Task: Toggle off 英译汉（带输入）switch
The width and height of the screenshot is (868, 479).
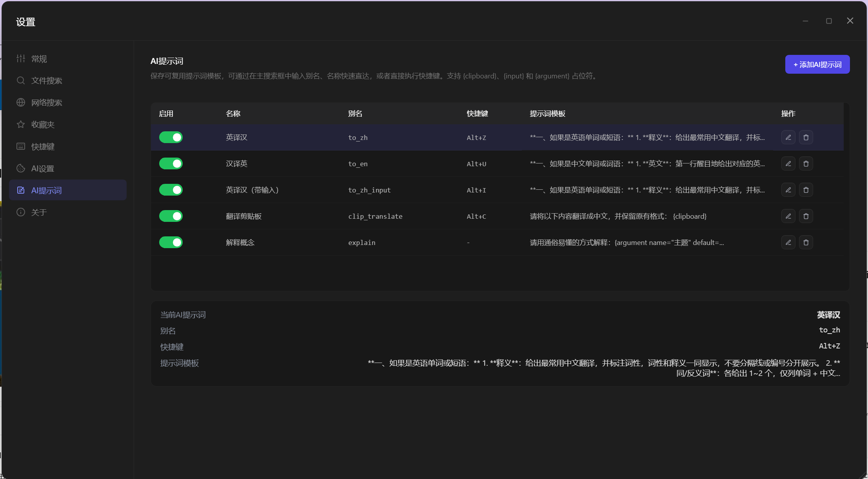Action: [171, 190]
